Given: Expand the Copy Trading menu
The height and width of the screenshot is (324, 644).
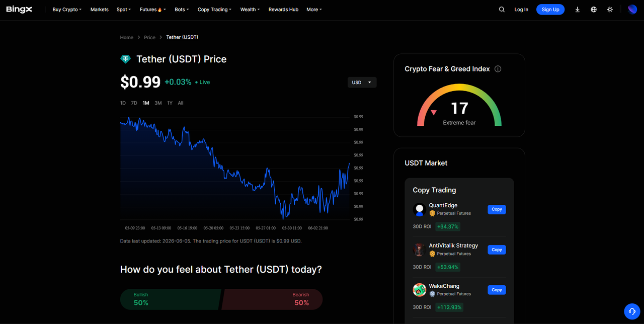Looking at the screenshot, I should point(214,10).
